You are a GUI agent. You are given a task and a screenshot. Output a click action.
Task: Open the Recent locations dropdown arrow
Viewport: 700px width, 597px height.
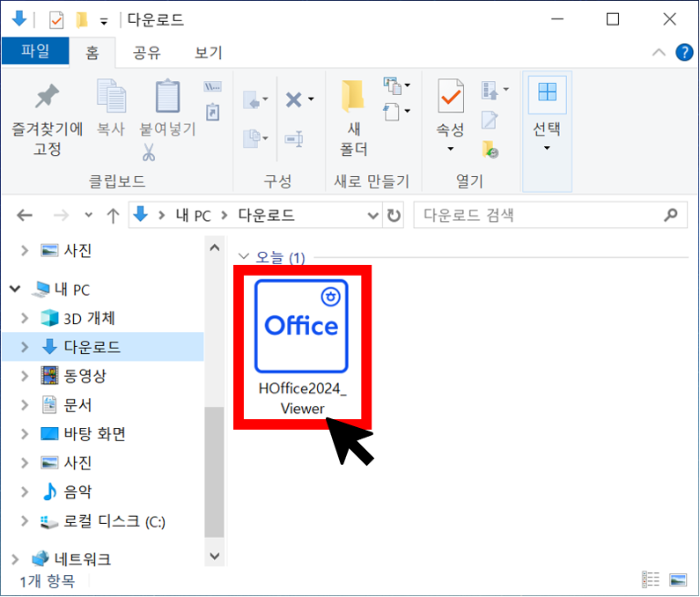pyautogui.click(x=88, y=215)
